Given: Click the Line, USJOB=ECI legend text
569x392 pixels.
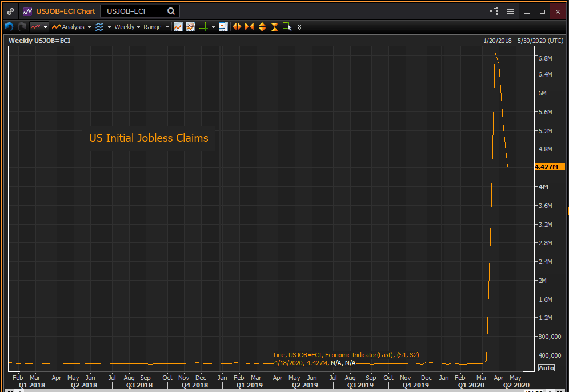Looking at the screenshot, I should click(x=346, y=355).
